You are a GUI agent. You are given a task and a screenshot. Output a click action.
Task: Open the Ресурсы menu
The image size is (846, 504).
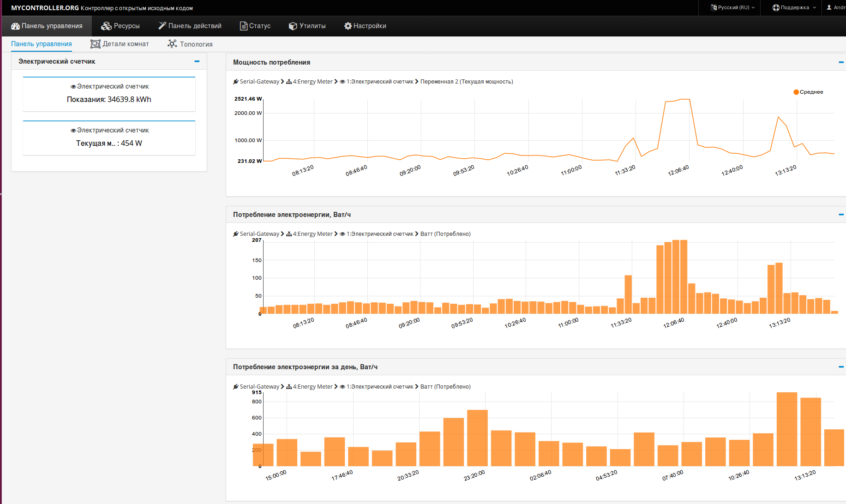120,26
